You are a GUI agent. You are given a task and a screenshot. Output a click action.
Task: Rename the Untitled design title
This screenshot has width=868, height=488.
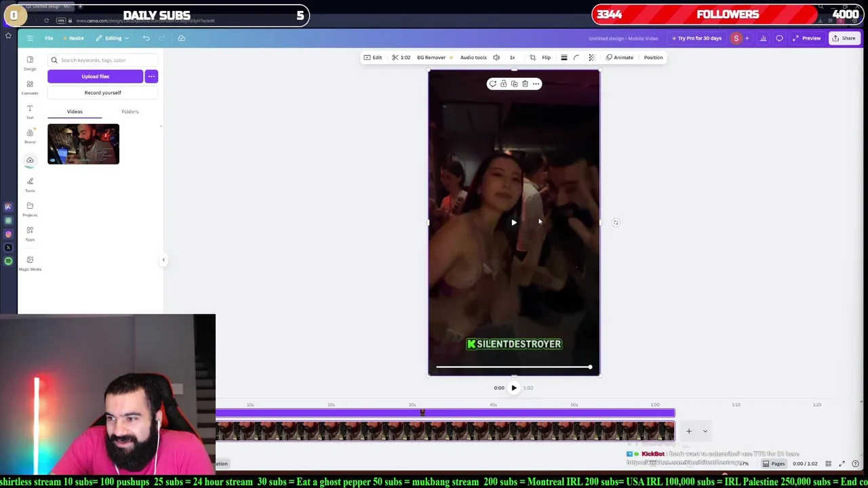pyautogui.click(x=623, y=38)
